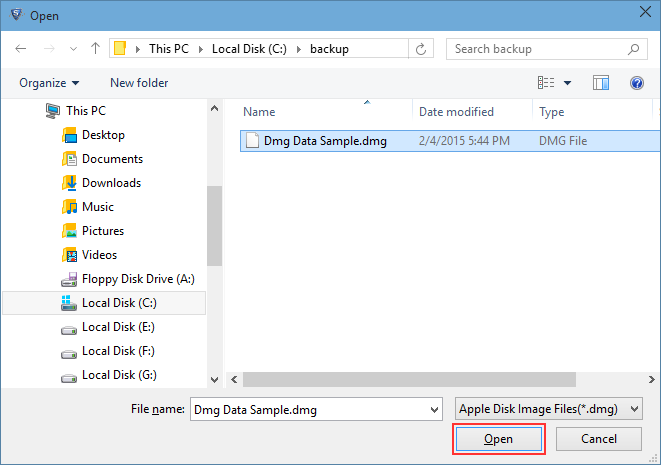This screenshot has height=465, width=661.
Task: Click the Help question mark icon
Action: coord(635,83)
